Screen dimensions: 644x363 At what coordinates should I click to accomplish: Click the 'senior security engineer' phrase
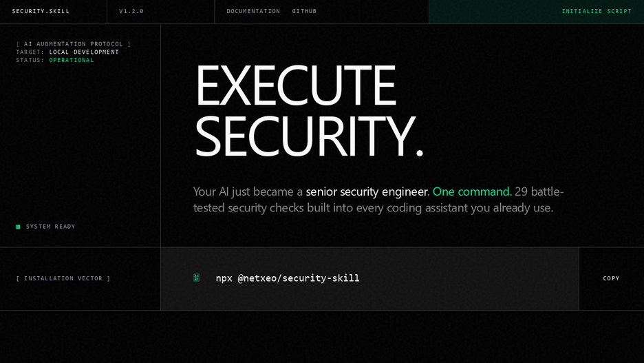(x=367, y=191)
